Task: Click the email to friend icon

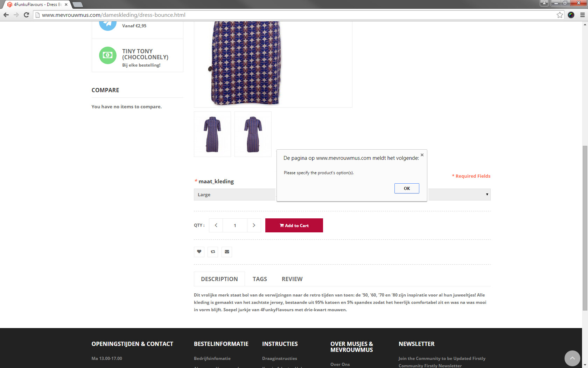Action: click(x=227, y=252)
